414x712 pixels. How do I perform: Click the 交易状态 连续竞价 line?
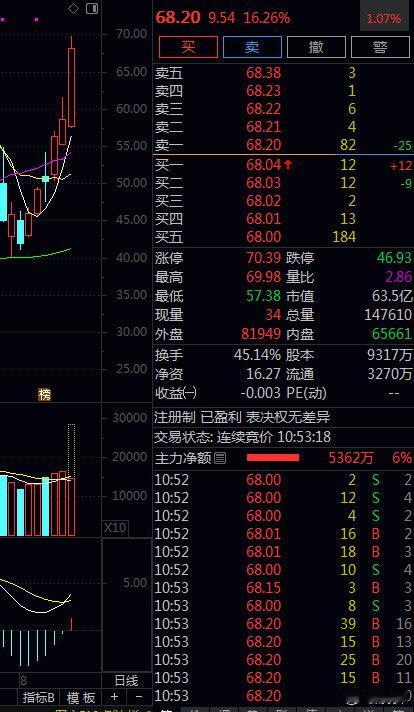242,437
